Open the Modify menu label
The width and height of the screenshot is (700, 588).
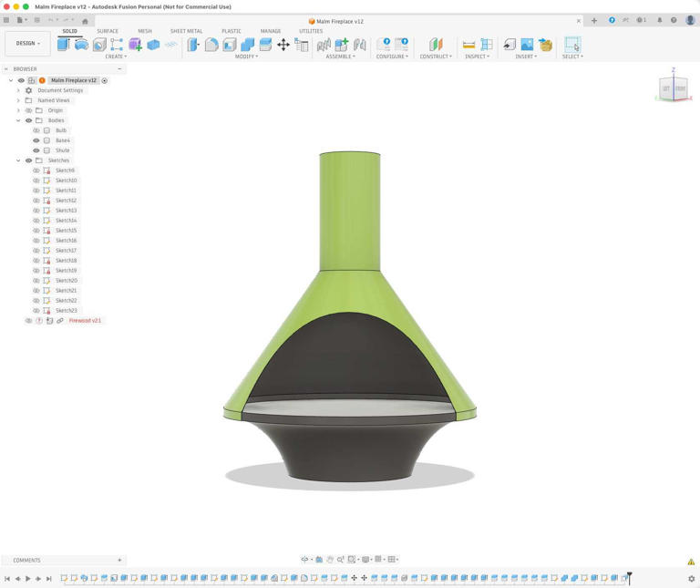click(x=246, y=57)
